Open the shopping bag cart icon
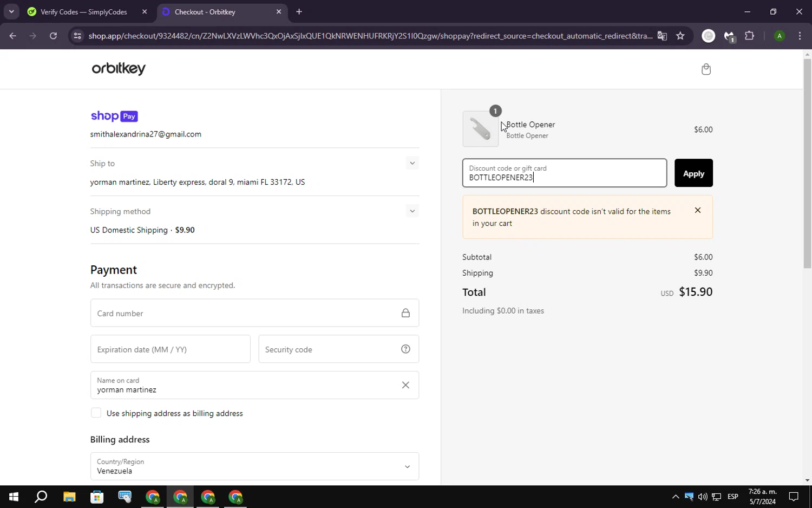The height and width of the screenshot is (508, 812). coord(706,69)
